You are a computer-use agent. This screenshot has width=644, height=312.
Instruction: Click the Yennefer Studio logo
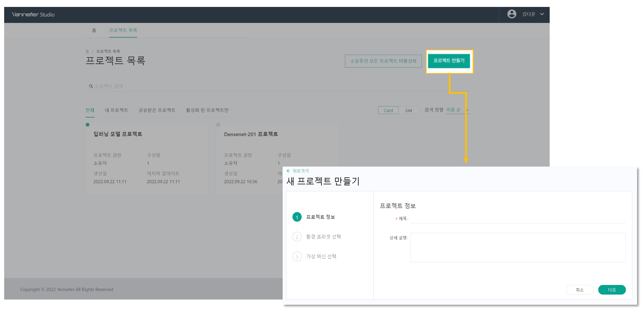pyautogui.click(x=33, y=15)
